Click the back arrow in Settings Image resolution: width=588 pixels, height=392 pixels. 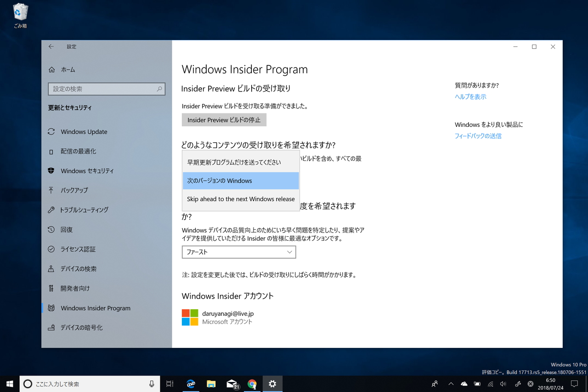click(51, 46)
